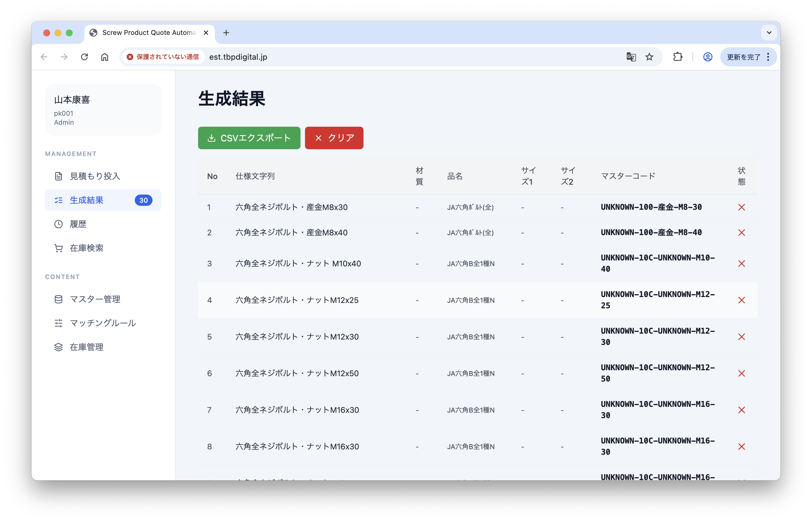Bookmark this page with the star icon
This screenshot has width=812, height=522.
(x=649, y=57)
